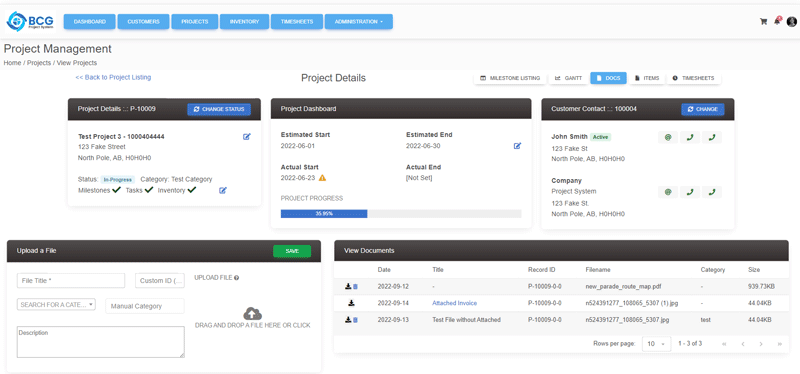
Task: Open the Rows per page dropdown
Action: click(x=656, y=344)
